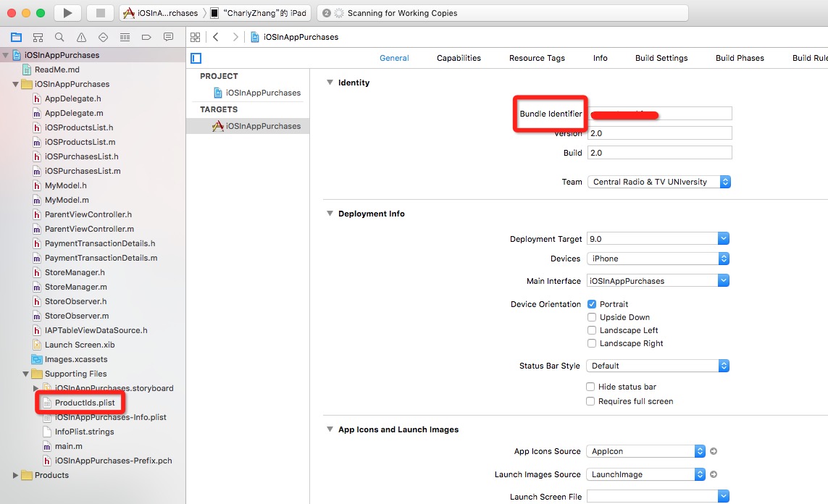The image size is (828, 504).
Task: Click the Bundle Identifier text field
Action: pyautogui.click(x=659, y=114)
